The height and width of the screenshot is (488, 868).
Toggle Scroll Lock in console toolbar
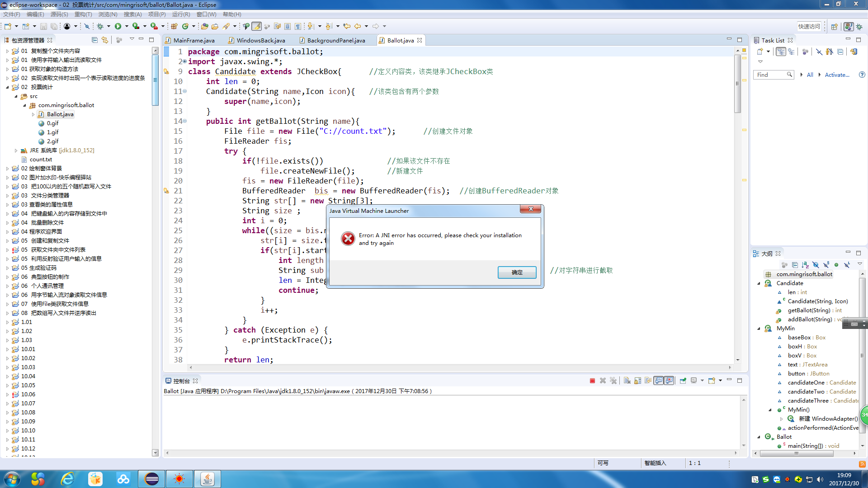coord(637,380)
